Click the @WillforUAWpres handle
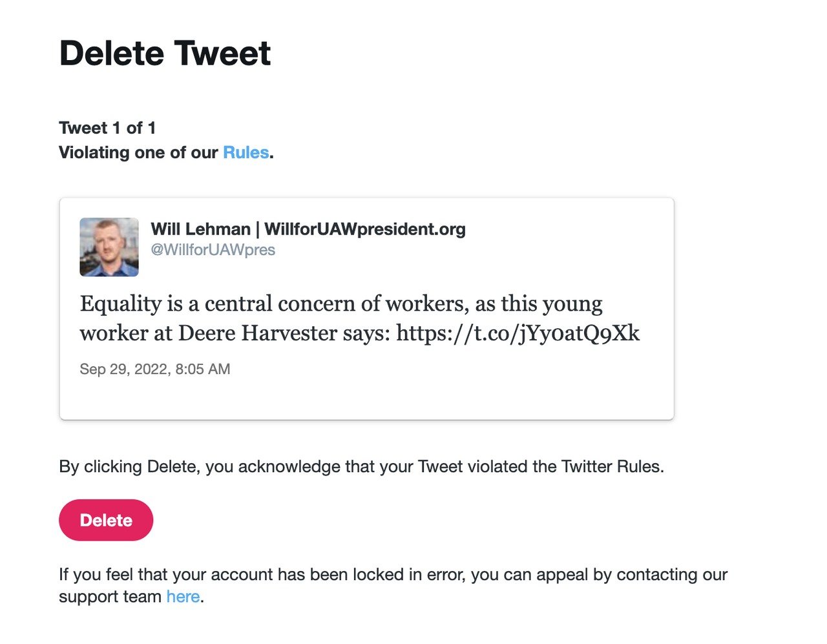 click(x=213, y=250)
